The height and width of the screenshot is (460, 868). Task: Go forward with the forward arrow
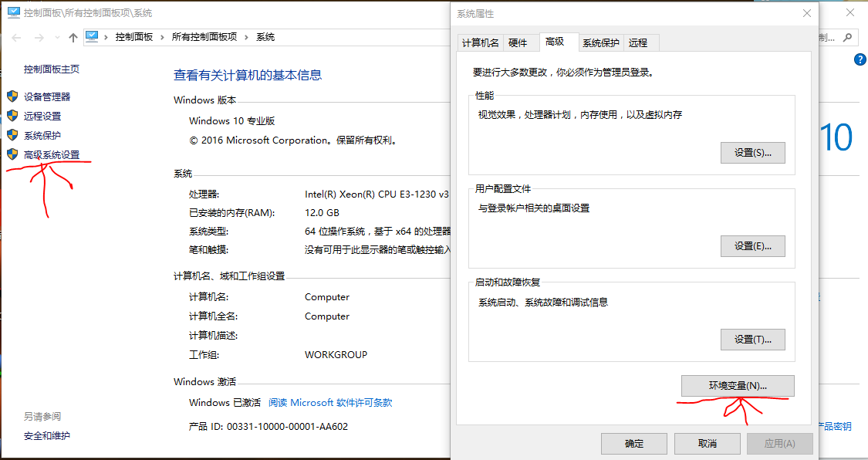(x=39, y=38)
